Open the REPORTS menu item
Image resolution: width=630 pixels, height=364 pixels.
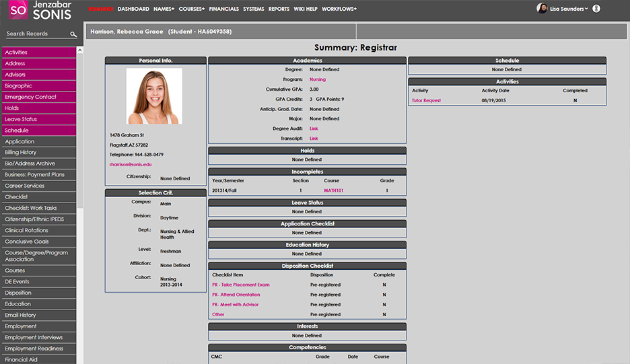tap(279, 9)
